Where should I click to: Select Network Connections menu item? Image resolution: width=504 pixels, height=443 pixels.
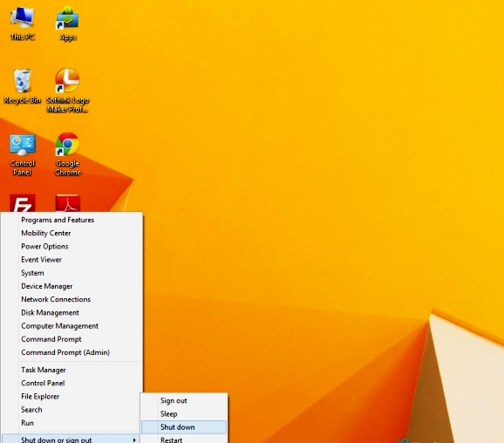[72, 299]
